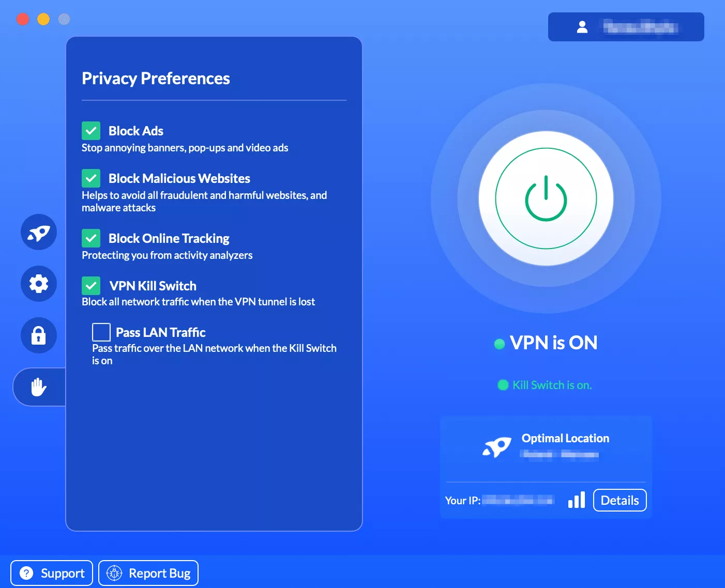
Task: Click the Kill Switch is on status
Action: tap(552, 385)
